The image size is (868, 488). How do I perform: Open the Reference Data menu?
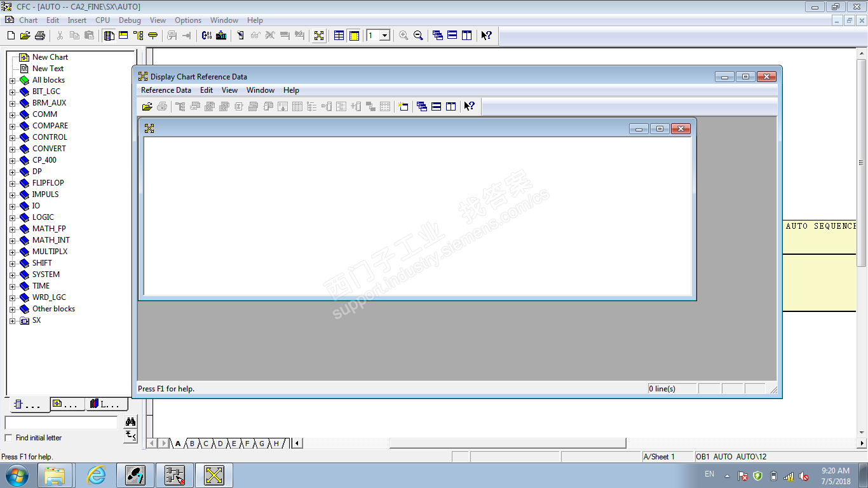coord(166,90)
